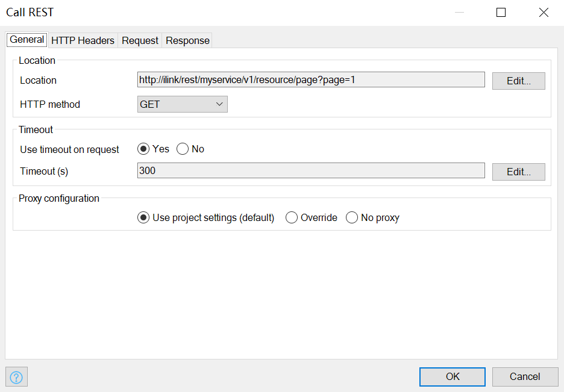564x392 pixels.
Task: Cancel the Call REST dialog
Action: (525, 376)
